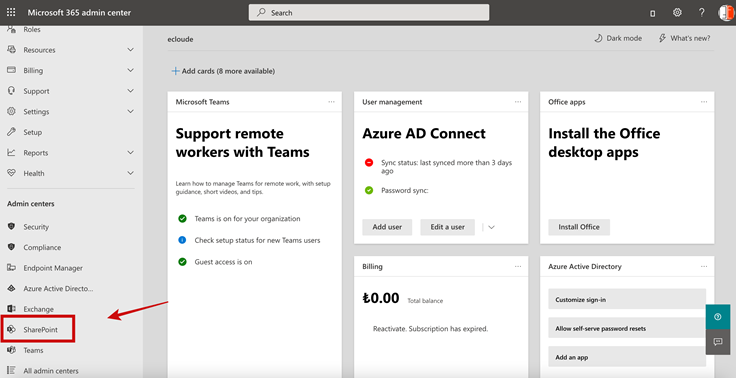Click the Security shield icon

(11, 226)
